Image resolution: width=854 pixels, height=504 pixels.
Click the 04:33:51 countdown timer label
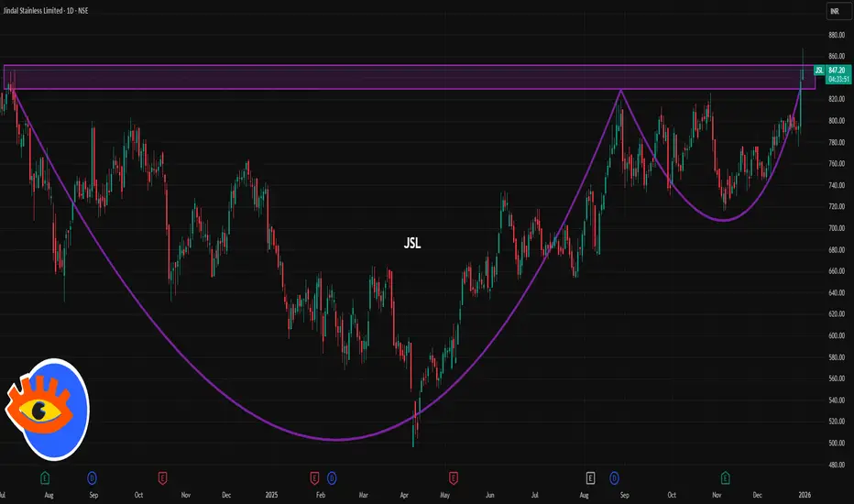pyautogui.click(x=838, y=80)
